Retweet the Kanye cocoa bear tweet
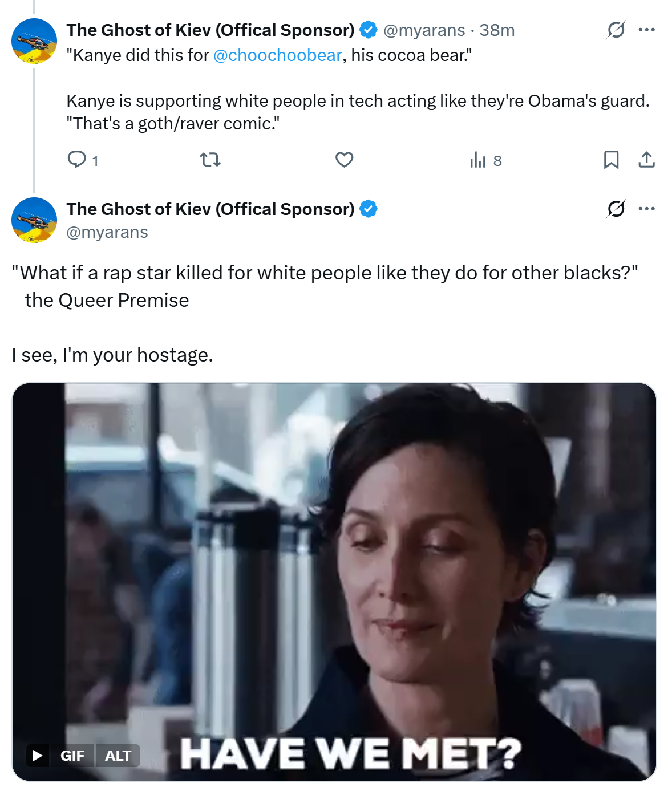The width and height of the screenshot is (672, 787). tap(210, 160)
